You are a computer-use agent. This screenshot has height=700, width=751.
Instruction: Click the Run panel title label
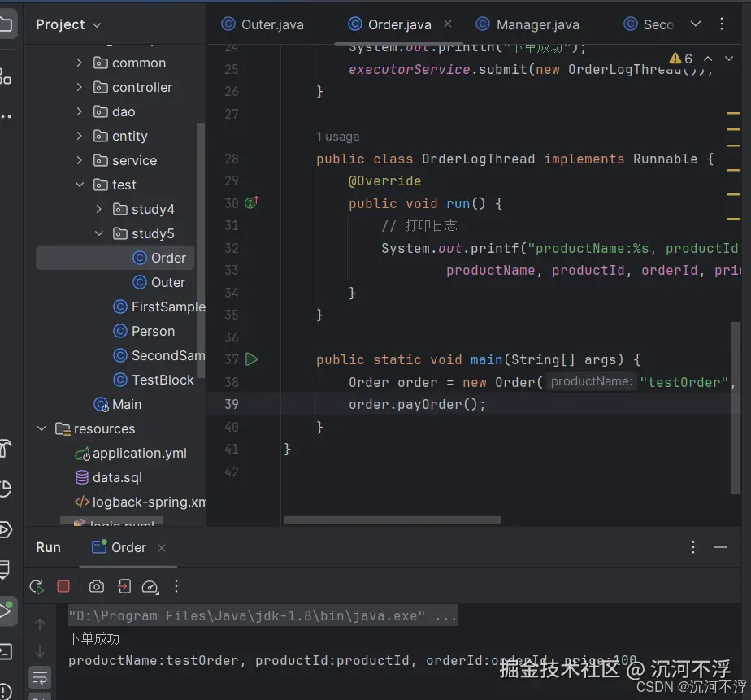point(48,547)
